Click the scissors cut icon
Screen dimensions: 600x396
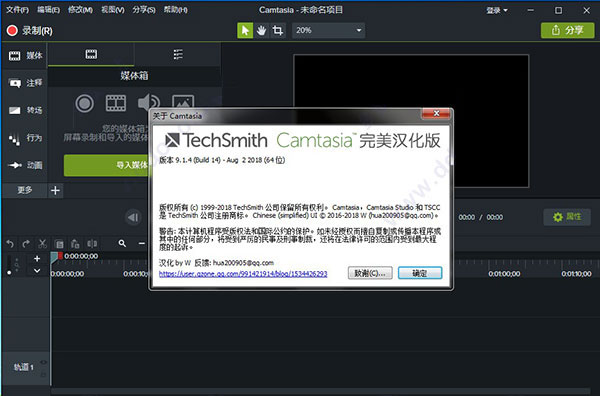[42, 243]
